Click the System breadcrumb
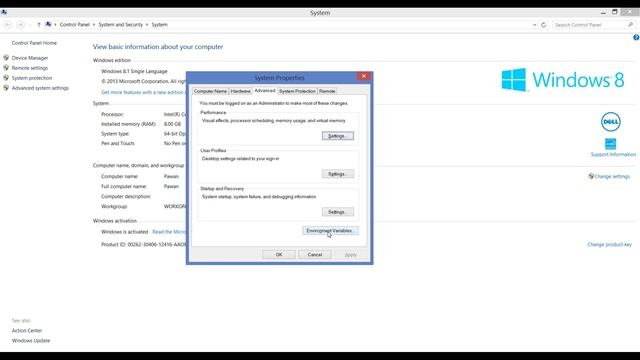The image size is (640, 360). [x=160, y=25]
